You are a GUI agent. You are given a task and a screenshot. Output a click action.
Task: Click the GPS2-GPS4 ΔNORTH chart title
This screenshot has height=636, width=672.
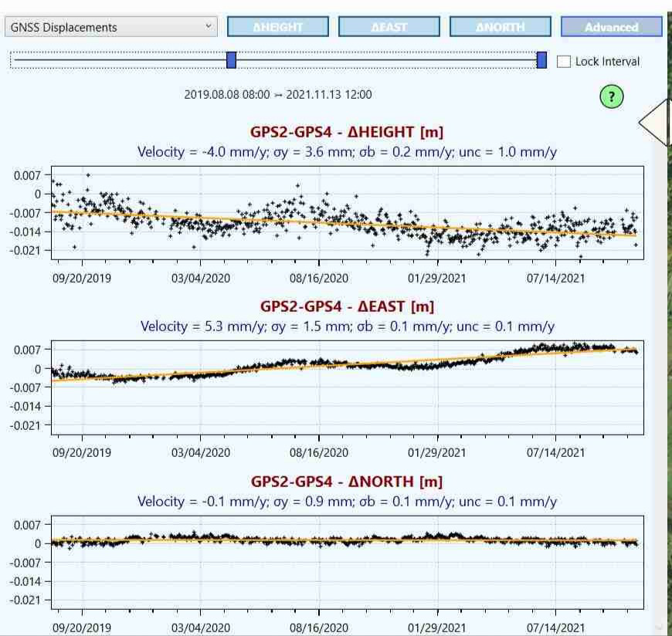(347, 482)
